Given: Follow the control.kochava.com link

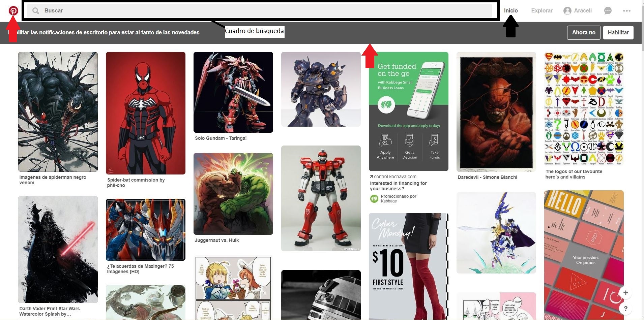Looking at the screenshot, I should (395, 177).
